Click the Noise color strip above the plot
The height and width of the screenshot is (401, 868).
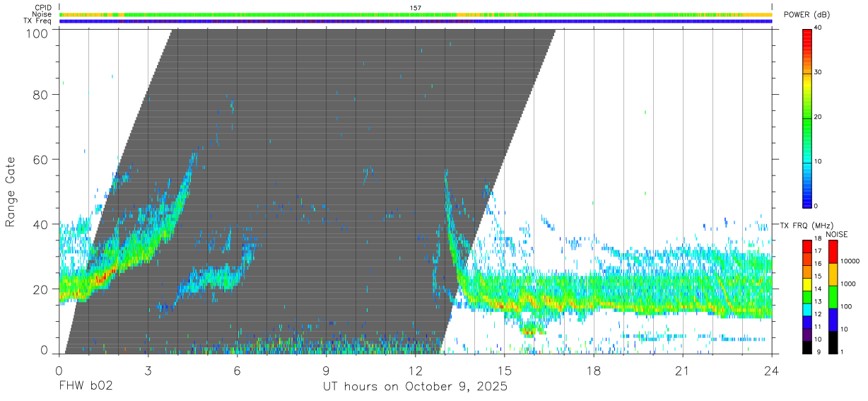click(x=416, y=14)
